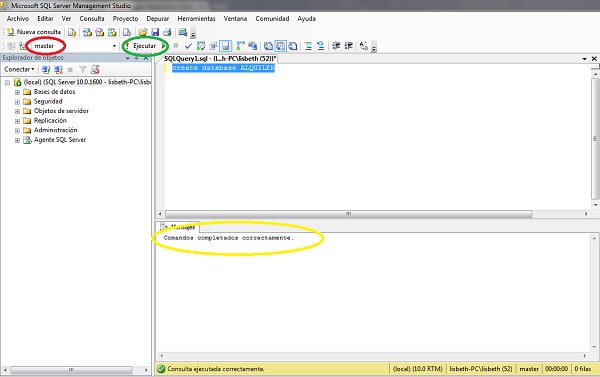
Task: Click the Object Explorer connect icon
Action: coord(46,70)
